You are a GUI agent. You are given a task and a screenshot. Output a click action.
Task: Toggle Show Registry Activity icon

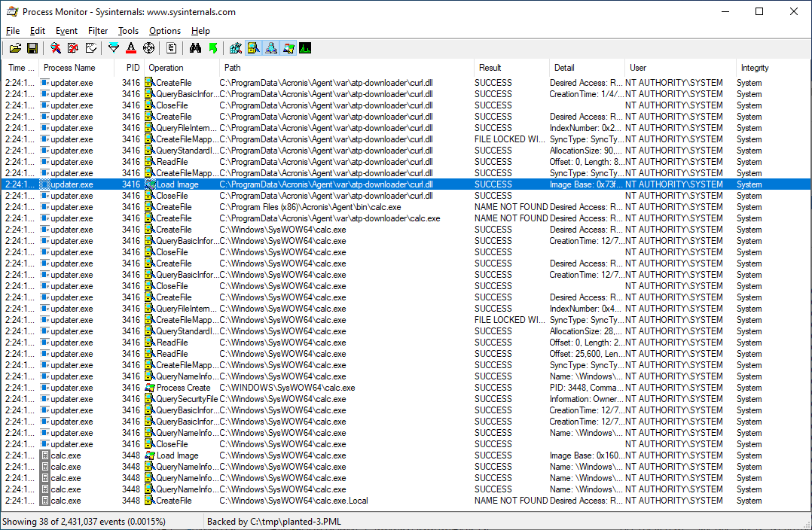[236, 48]
